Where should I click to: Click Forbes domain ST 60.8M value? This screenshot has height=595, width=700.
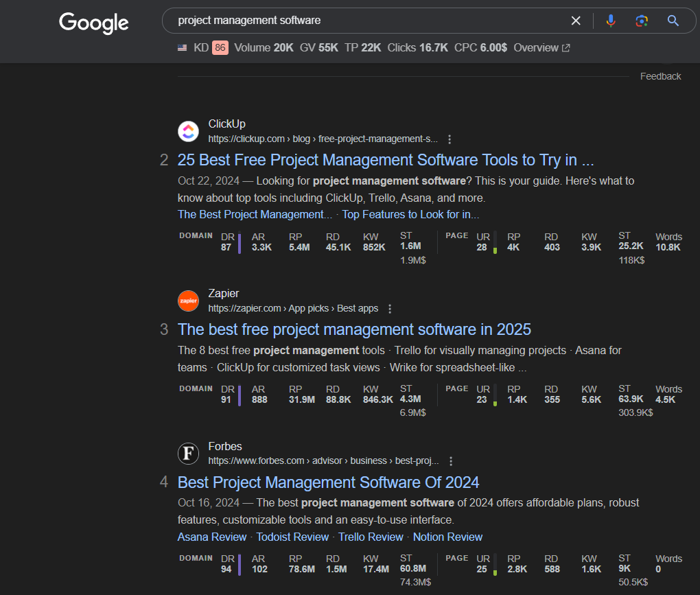(x=413, y=568)
